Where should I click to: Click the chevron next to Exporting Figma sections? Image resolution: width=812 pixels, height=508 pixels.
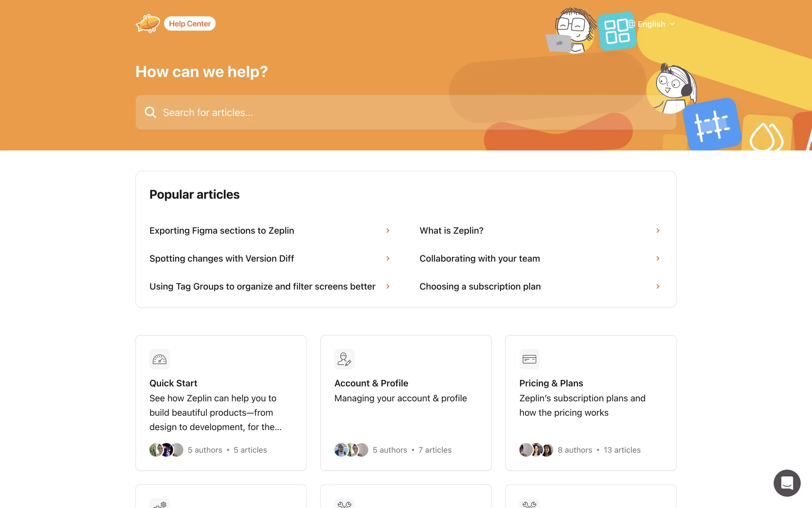[x=388, y=231]
